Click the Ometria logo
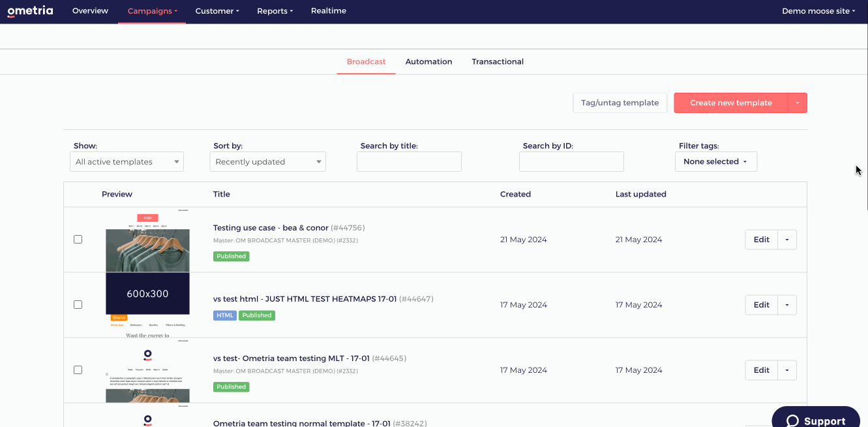 coord(30,11)
